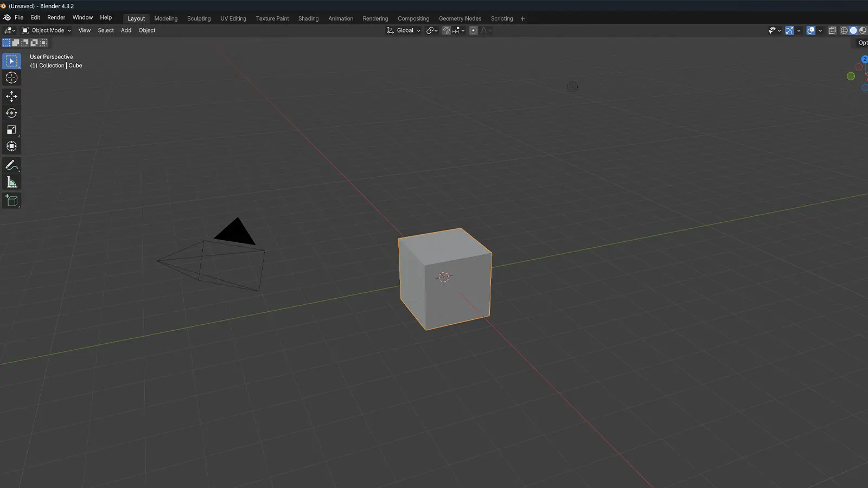The width and height of the screenshot is (868, 488).
Task: Toggle X-Ray view in the header
Action: click(x=832, y=31)
